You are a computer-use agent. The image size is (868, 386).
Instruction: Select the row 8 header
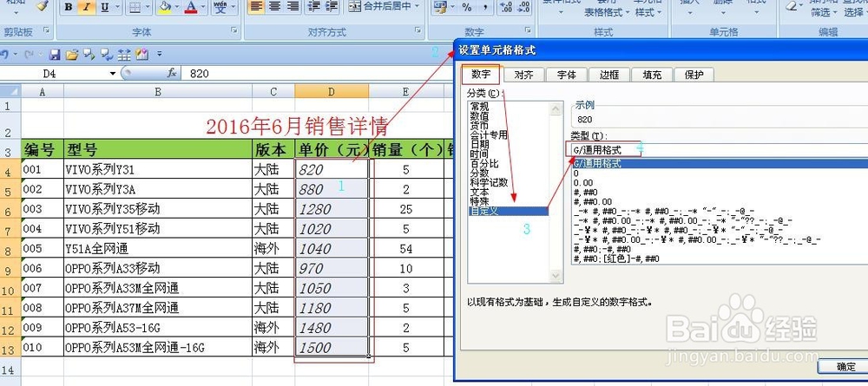tap(10, 250)
